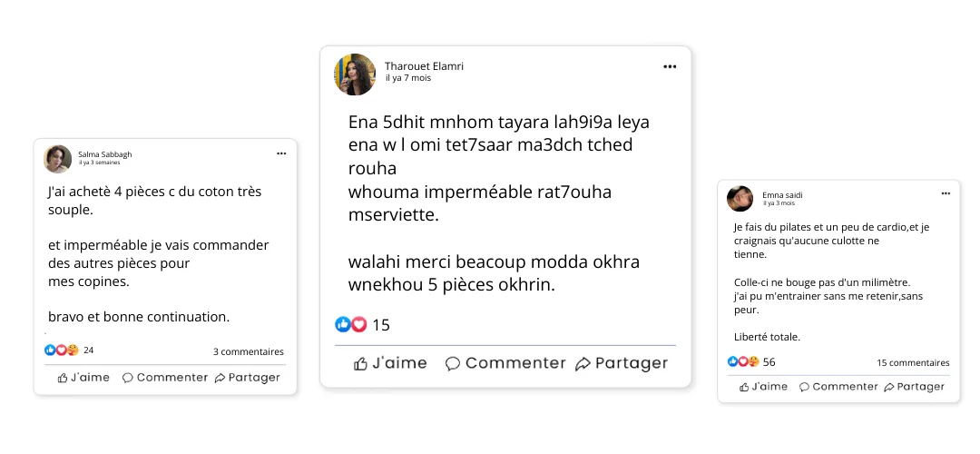
Task: Click Commenter on Emna saidi's post
Action: [838, 387]
